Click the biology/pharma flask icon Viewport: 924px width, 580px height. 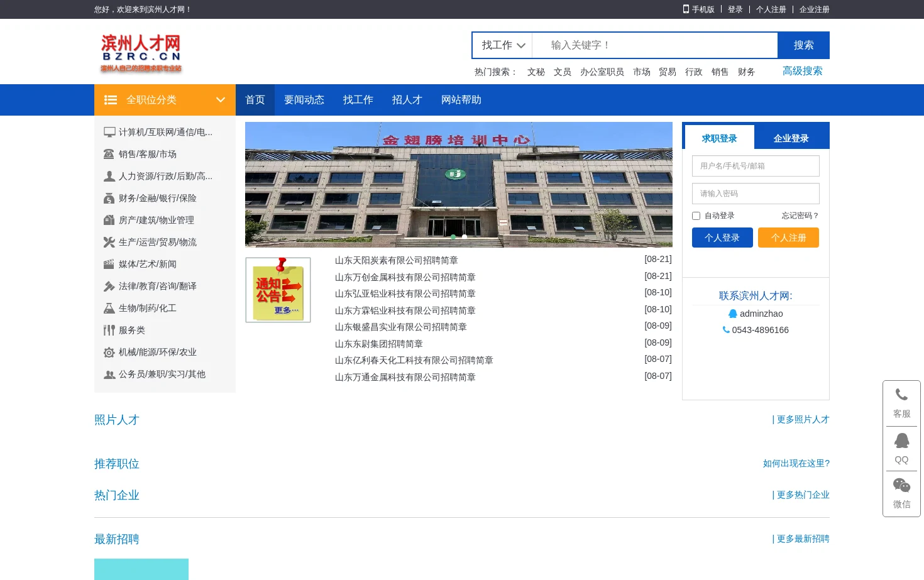pyautogui.click(x=109, y=308)
